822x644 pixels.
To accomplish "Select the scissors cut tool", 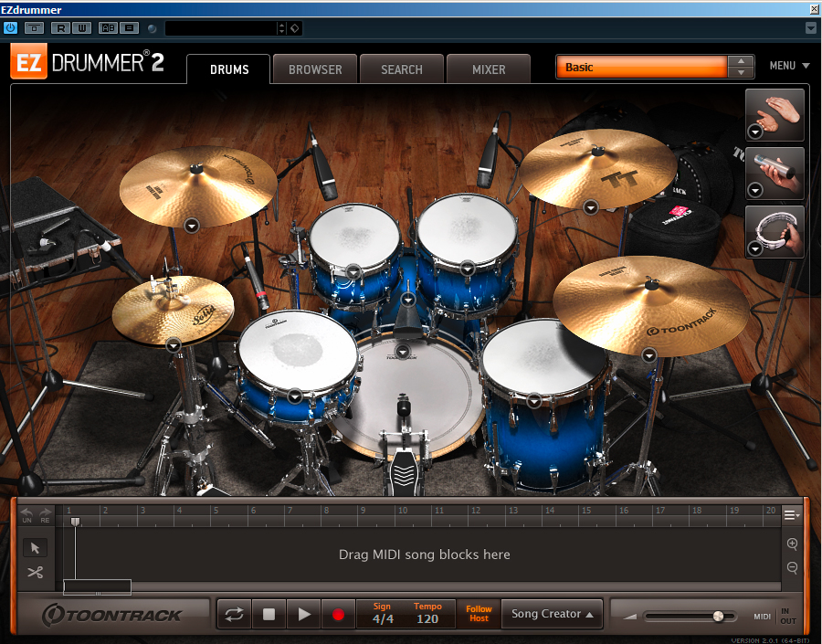I will tap(35, 572).
